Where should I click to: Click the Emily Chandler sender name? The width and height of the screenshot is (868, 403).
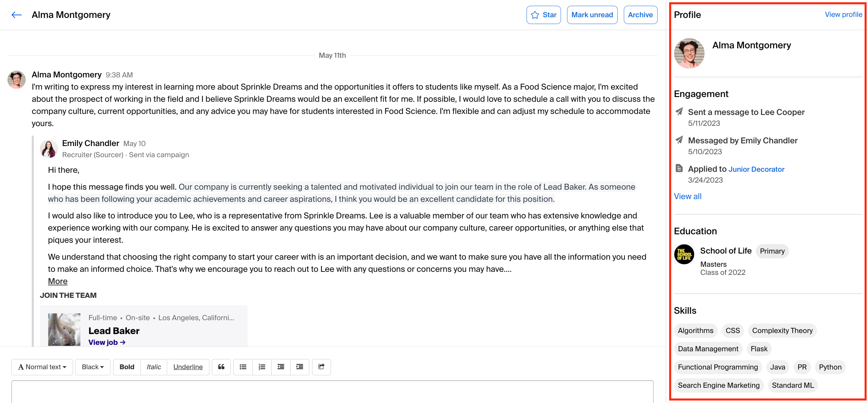[91, 143]
